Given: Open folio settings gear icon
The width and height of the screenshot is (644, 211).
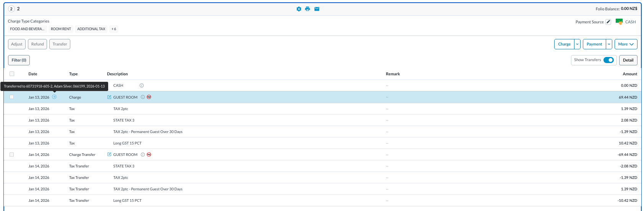Looking at the screenshot, I should tap(299, 9).
